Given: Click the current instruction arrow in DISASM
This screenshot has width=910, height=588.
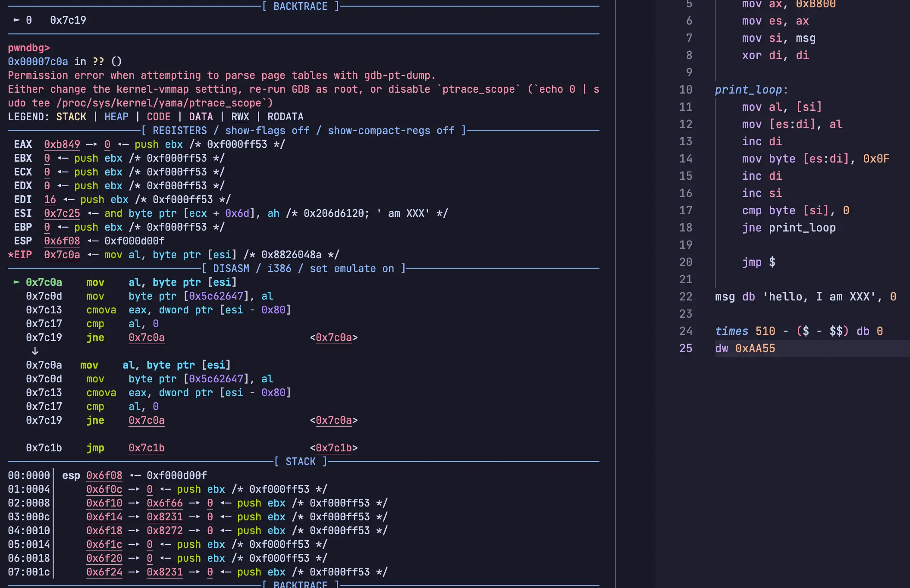Looking at the screenshot, I should tap(16, 282).
